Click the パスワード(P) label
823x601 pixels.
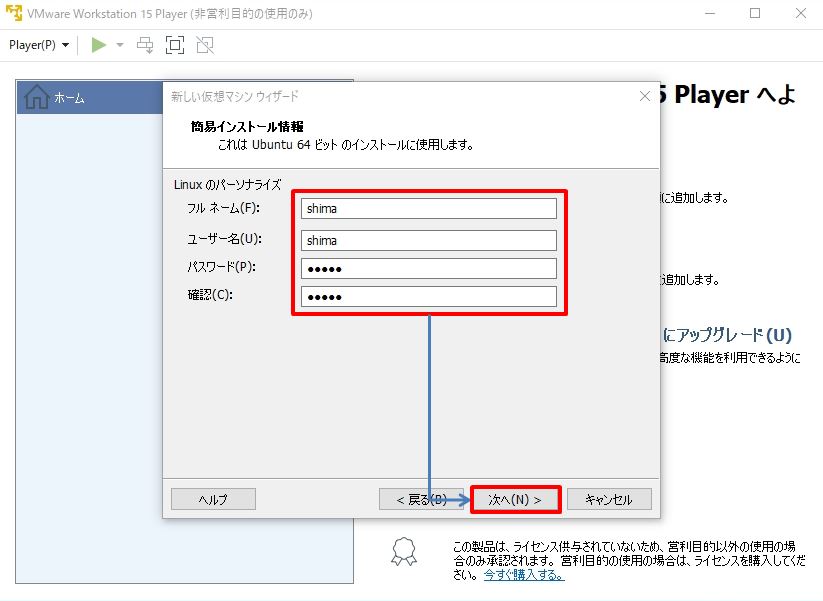click(x=221, y=267)
